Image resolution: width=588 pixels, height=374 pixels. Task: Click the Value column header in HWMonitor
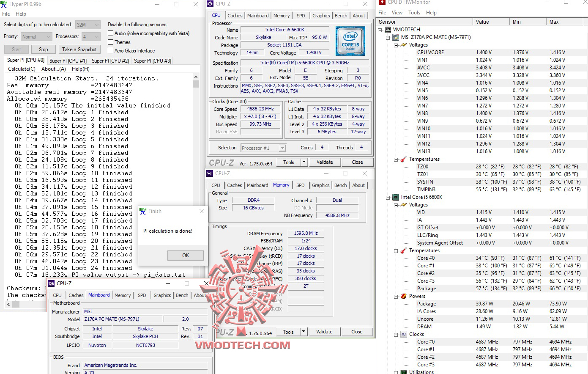(x=492, y=22)
